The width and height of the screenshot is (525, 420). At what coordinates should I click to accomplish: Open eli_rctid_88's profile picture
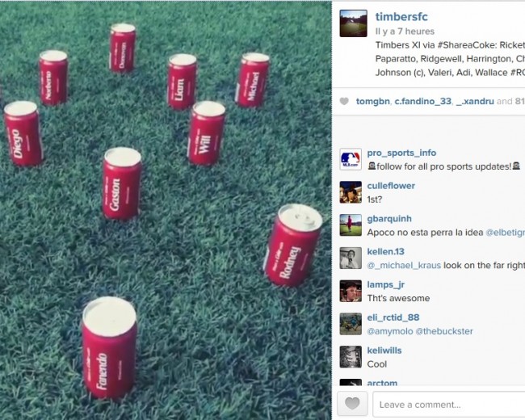351,324
